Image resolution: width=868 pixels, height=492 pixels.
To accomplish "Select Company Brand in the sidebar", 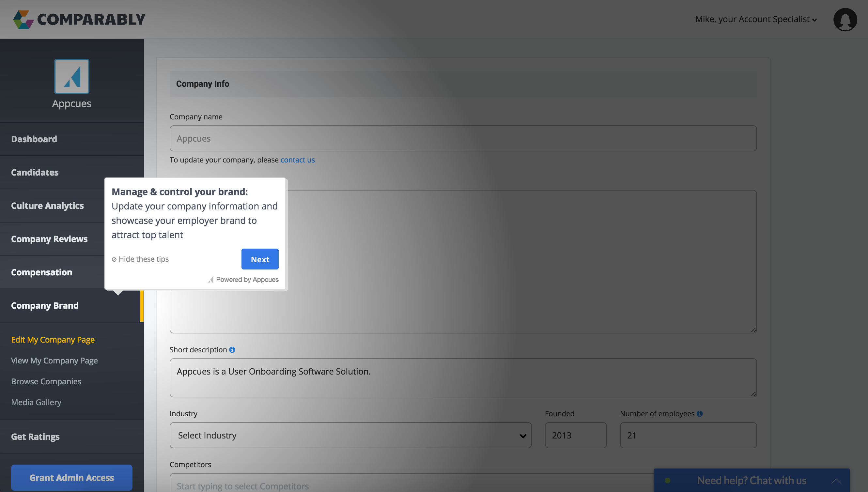I will click(72, 305).
